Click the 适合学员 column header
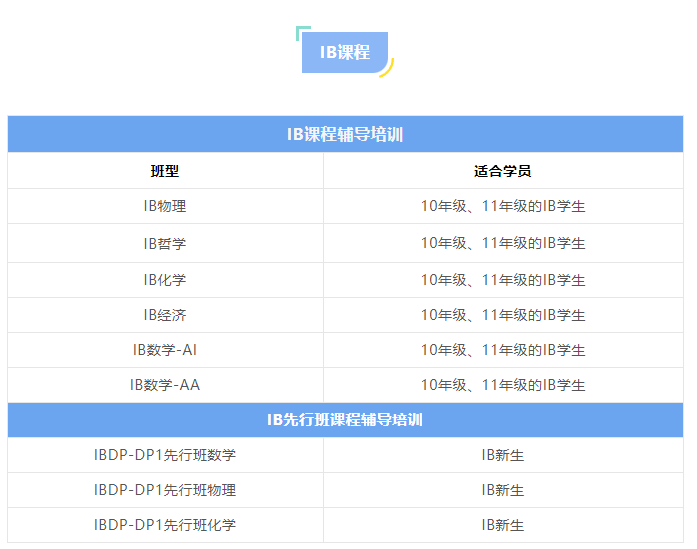Screen dimensions: 697x549 (x=503, y=171)
